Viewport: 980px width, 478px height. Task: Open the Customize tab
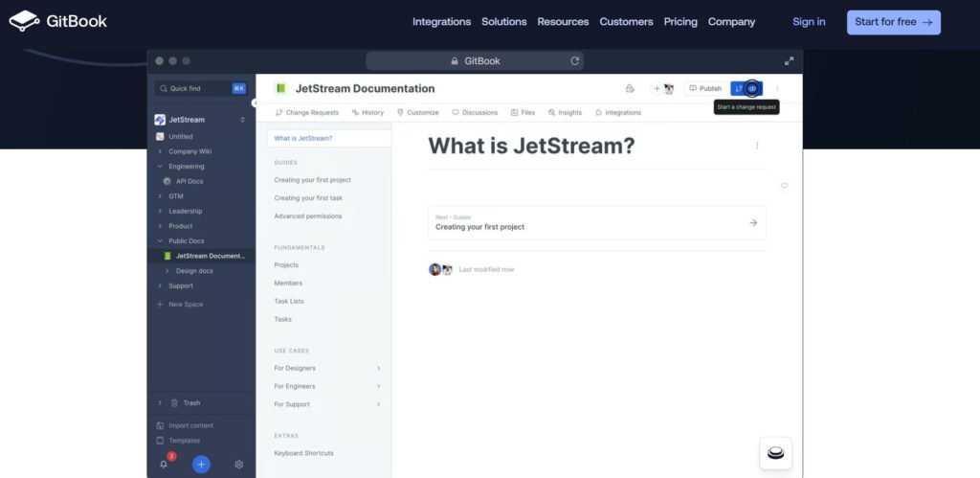[418, 113]
